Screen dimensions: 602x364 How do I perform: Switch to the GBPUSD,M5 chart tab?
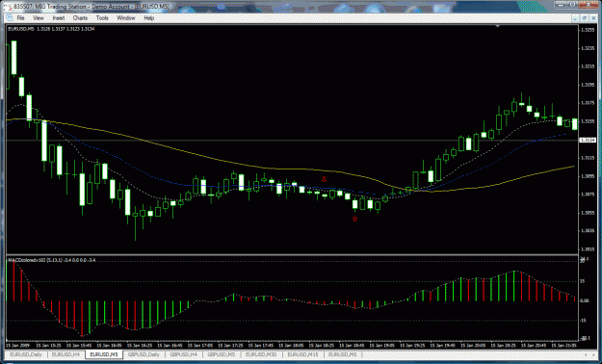pos(222,354)
